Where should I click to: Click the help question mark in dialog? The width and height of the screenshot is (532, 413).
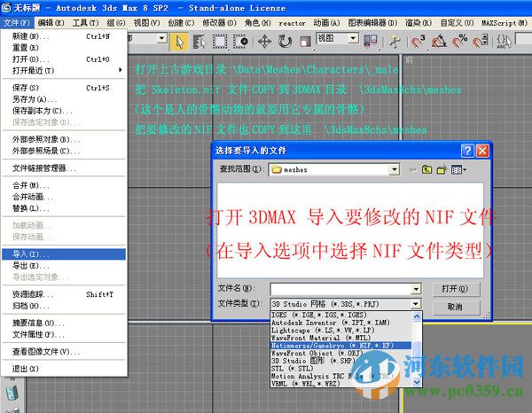pyautogui.click(x=467, y=150)
